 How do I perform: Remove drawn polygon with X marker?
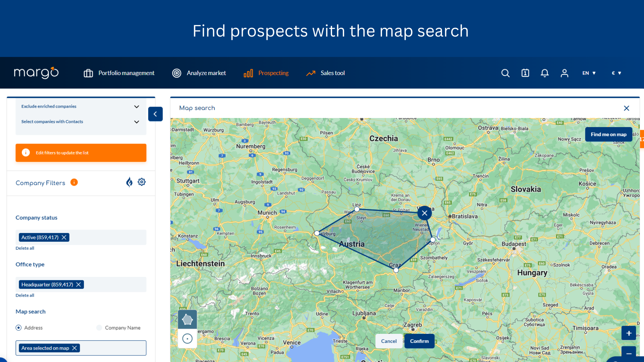(425, 213)
